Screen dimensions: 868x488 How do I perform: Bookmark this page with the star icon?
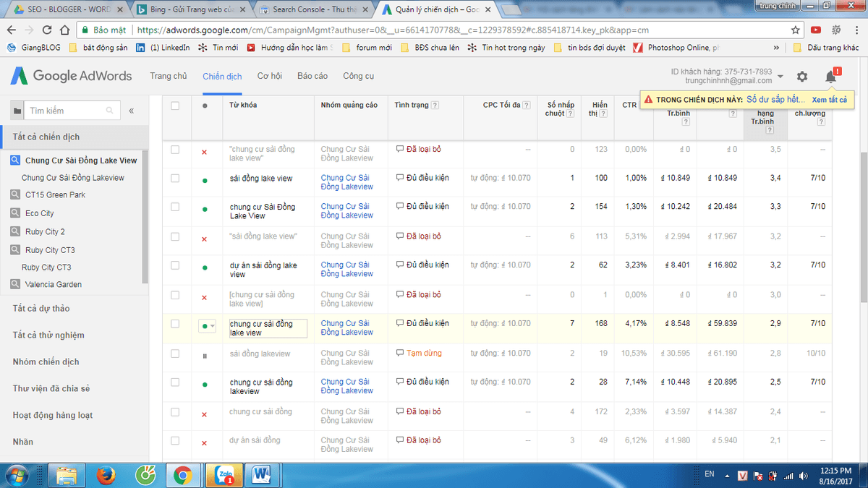pyautogui.click(x=796, y=30)
